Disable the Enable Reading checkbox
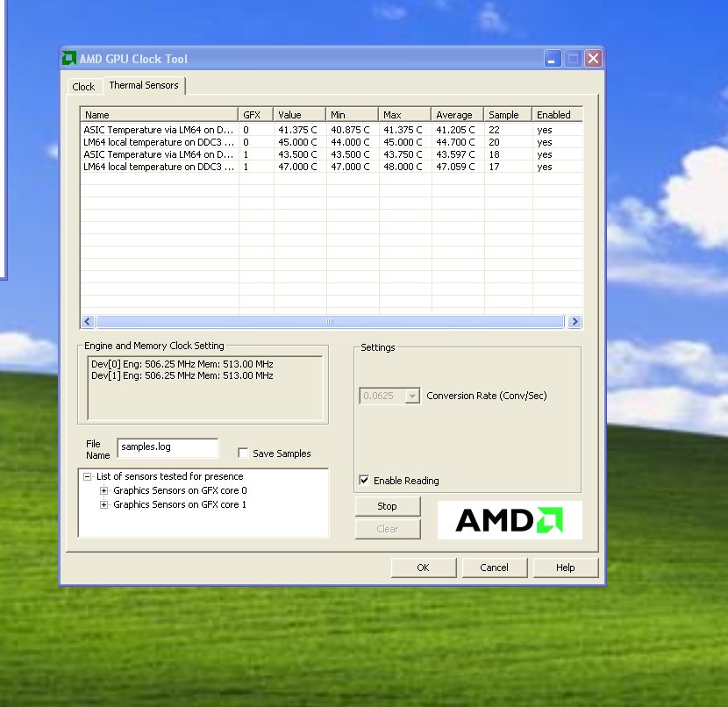This screenshot has width=728, height=707. [364, 481]
